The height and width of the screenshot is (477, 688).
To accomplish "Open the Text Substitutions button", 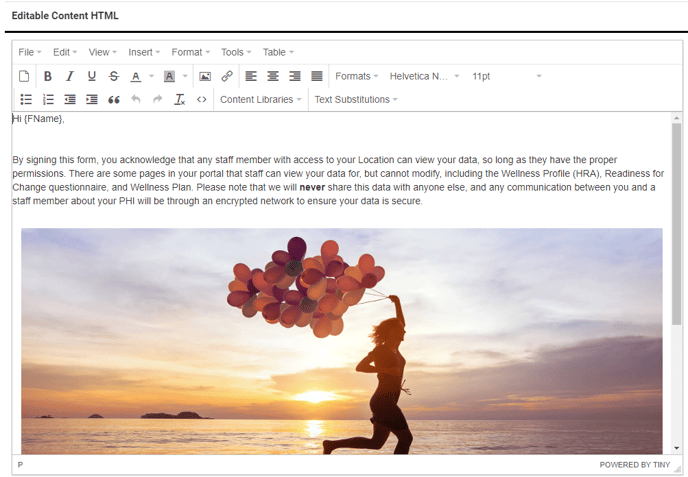I will coord(355,100).
